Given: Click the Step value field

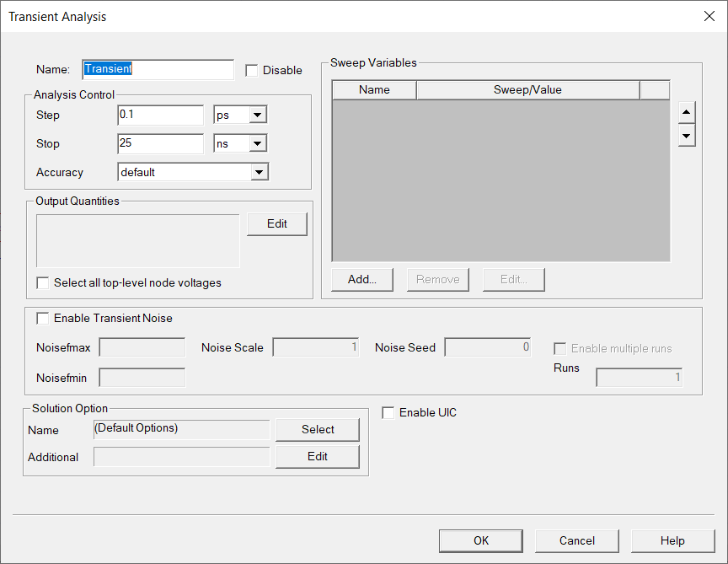Looking at the screenshot, I should 161,115.
